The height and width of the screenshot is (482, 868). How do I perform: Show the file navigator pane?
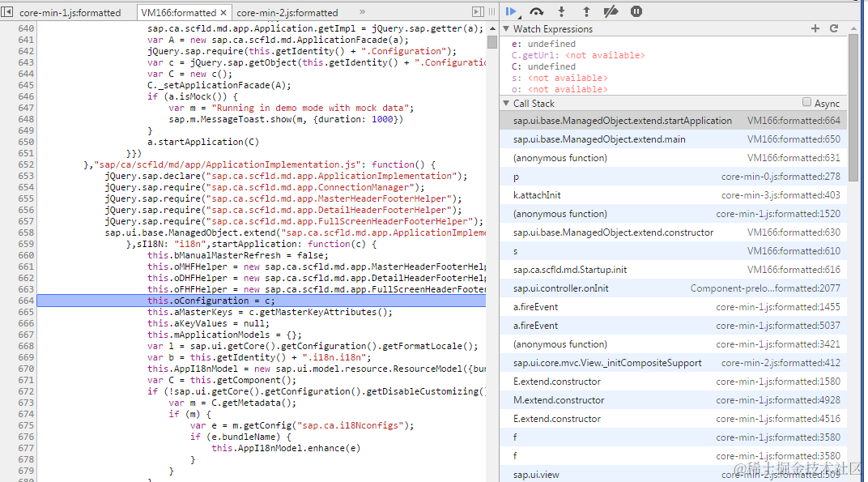click(7, 11)
